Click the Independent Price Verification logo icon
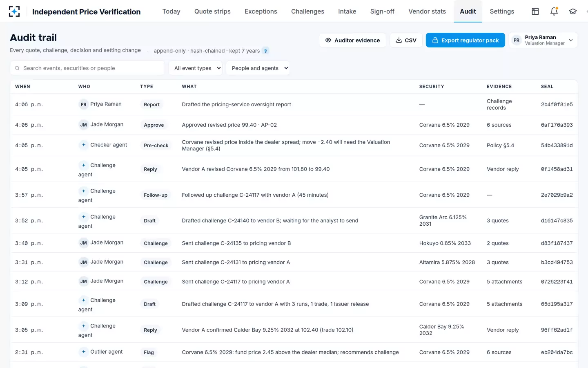 [x=14, y=11]
